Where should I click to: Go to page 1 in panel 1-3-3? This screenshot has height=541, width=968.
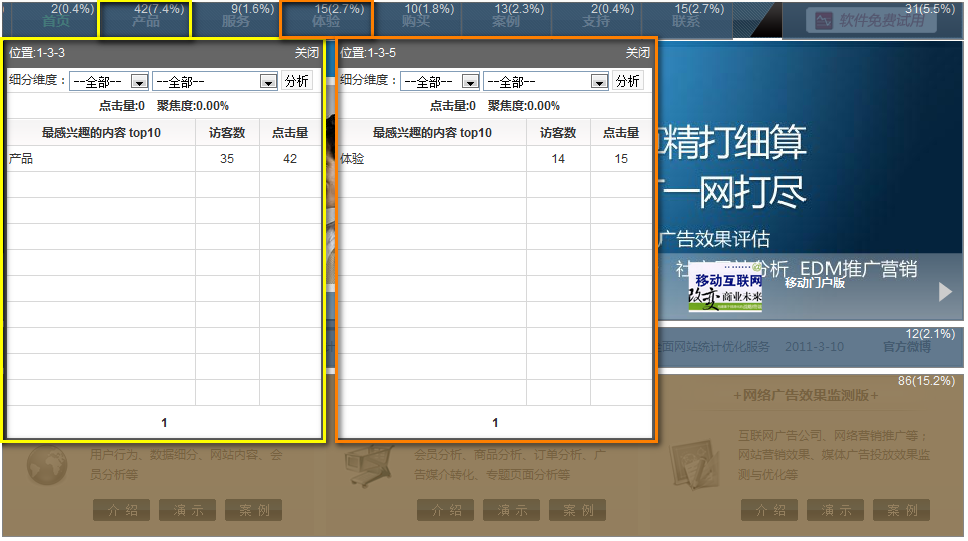tap(164, 422)
